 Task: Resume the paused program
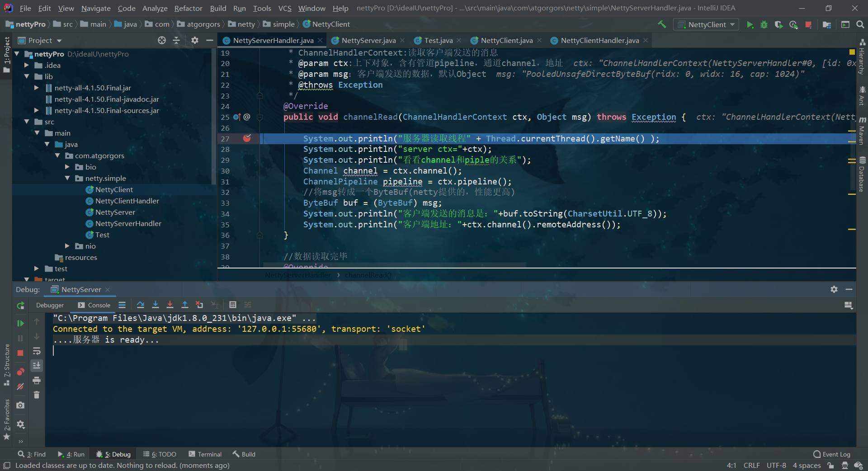[x=20, y=323]
